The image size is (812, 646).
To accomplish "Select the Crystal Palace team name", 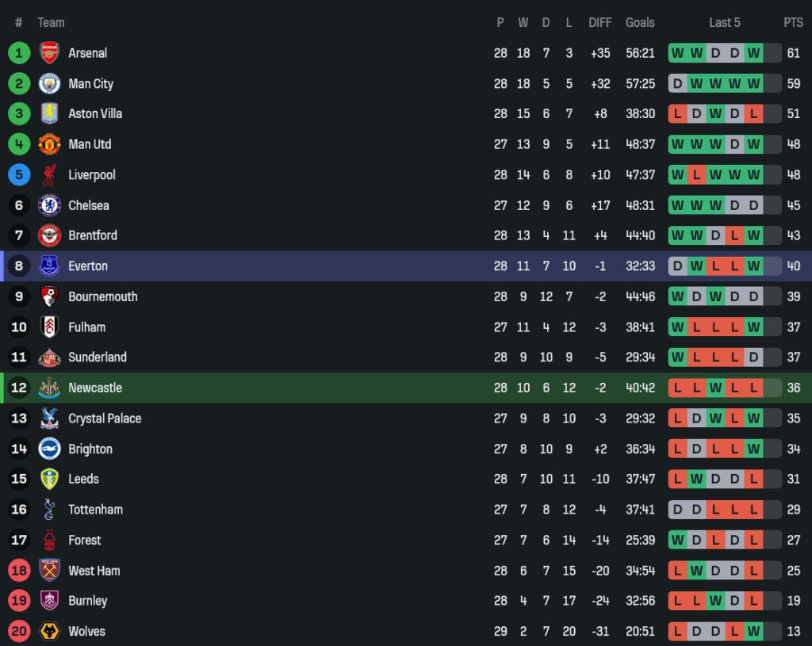I will tap(105, 419).
